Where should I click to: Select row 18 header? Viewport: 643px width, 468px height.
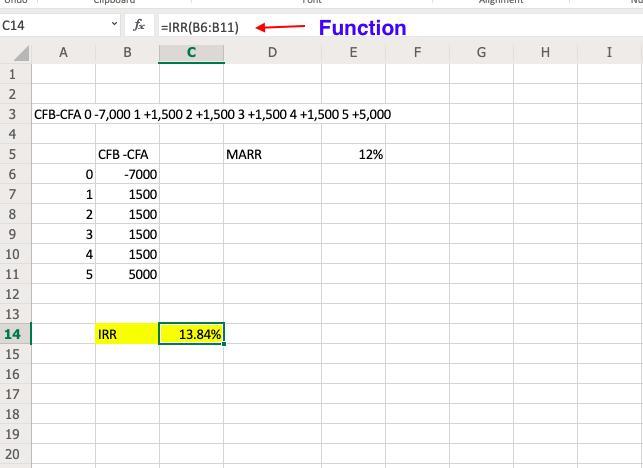point(15,414)
